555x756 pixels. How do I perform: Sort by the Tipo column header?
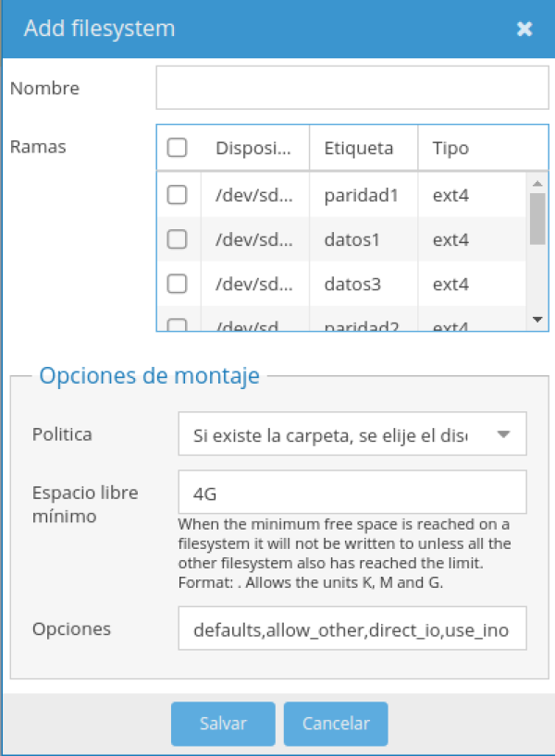[x=450, y=148]
